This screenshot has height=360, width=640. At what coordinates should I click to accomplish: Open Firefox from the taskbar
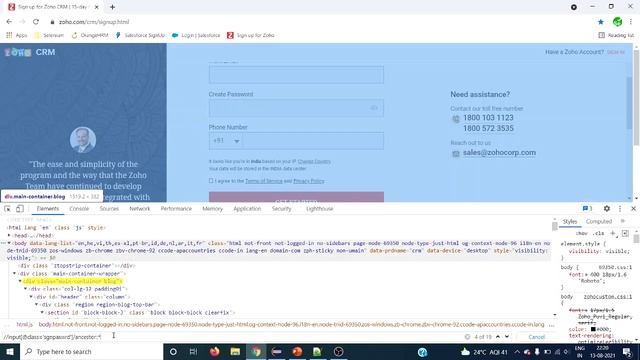pos(214,351)
